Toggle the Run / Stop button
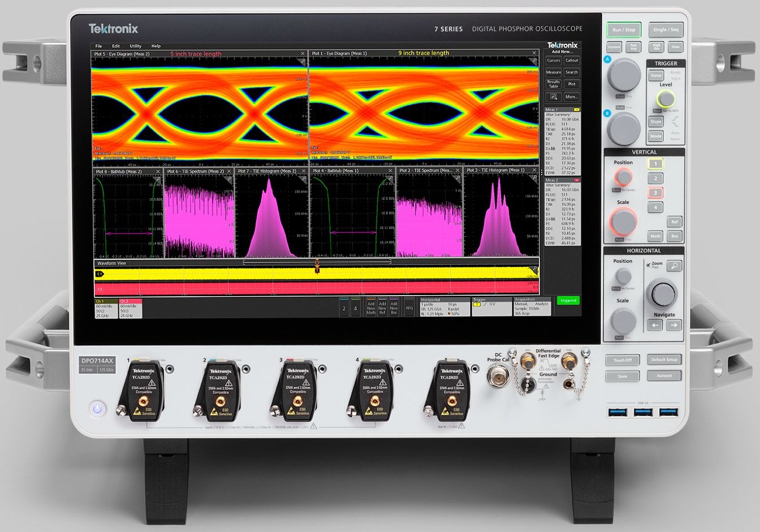 pos(624,30)
